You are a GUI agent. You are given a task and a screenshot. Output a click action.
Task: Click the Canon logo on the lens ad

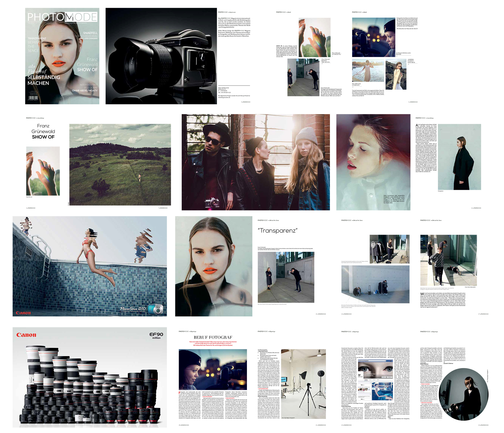[x=26, y=335]
